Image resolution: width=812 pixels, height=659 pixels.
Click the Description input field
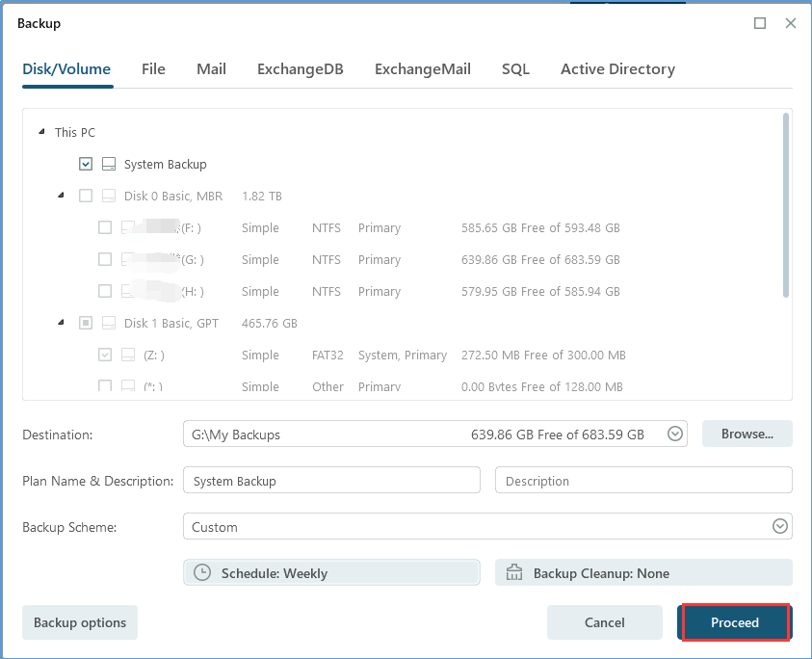pyautogui.click(x=642, y=481)
